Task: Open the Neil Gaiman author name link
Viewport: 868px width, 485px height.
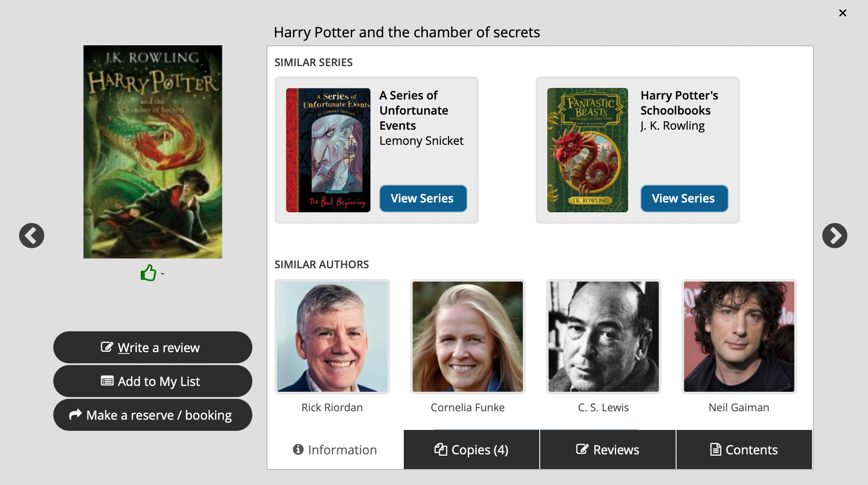Action: point(739,407)
